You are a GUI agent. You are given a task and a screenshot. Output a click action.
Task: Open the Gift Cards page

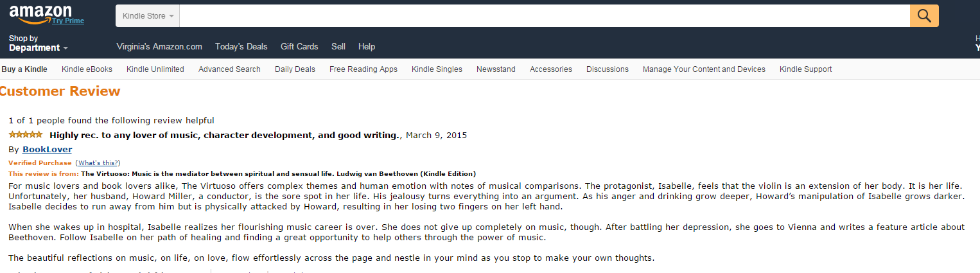[x=299, y=47]
